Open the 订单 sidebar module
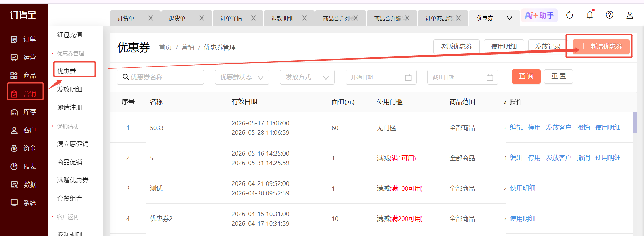Screen dimensions: 644x236 tap(23, 39)
